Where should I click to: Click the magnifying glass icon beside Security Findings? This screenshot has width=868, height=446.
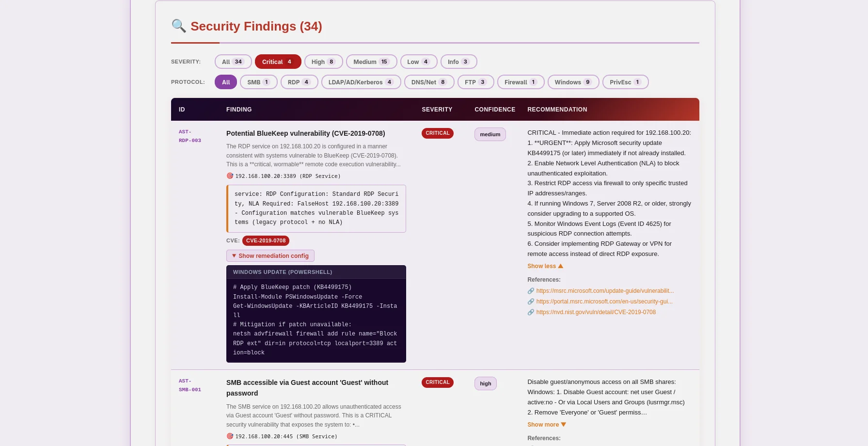(x=179, y=26)
